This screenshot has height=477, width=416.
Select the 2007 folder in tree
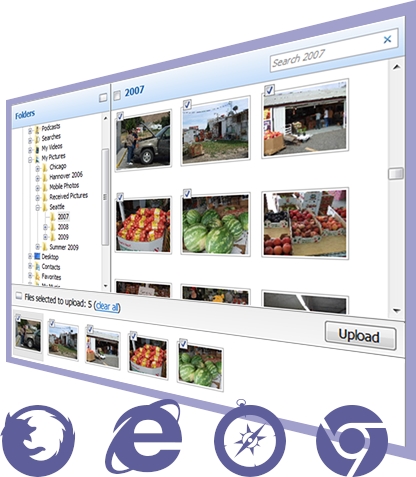(x=63, y=217)
